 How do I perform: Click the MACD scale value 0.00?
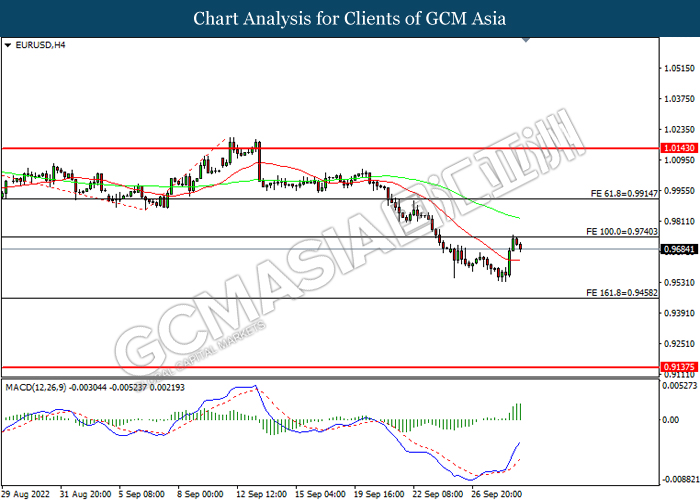[x=671, y=420]
